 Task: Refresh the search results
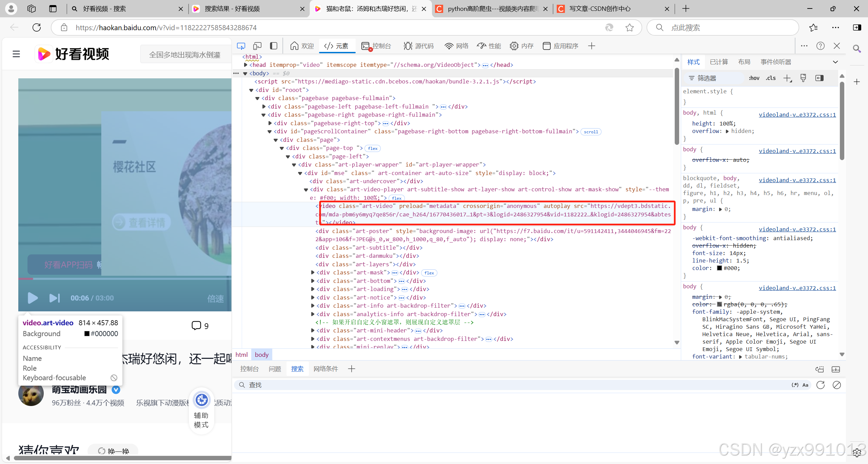point(821,385)
